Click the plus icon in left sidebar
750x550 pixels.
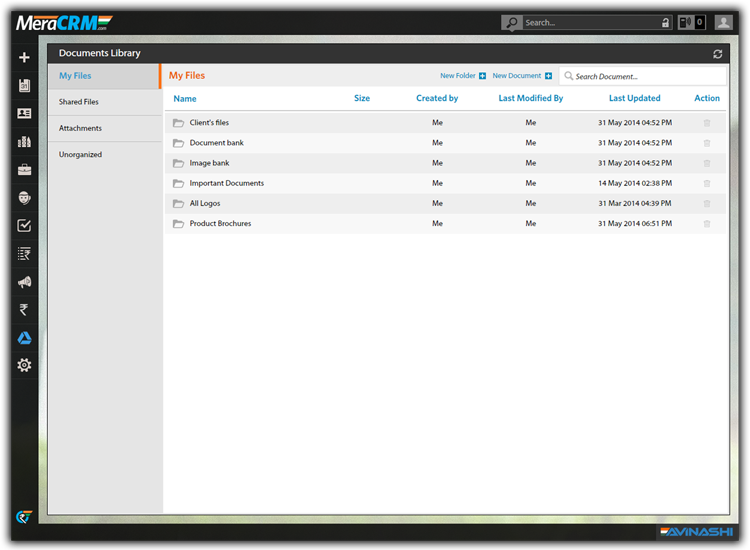[x=24, y=57]
